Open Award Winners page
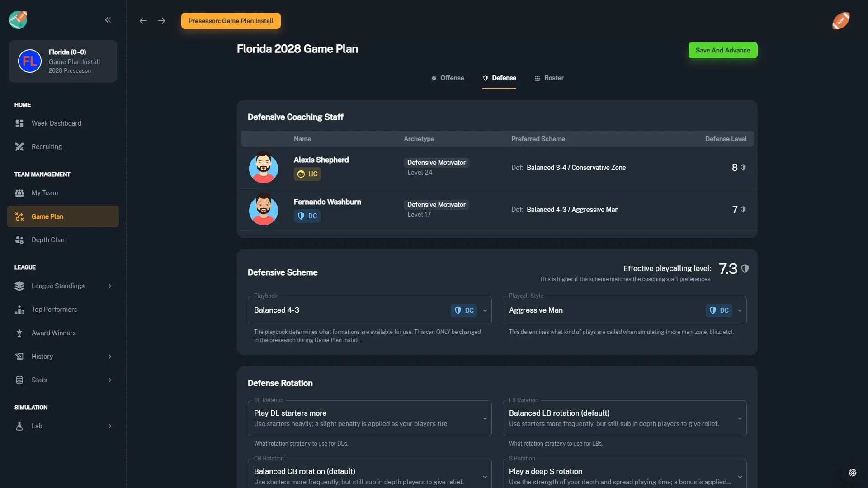The height and width of the screenshot is (488, 868). click(x=54, y=333)
